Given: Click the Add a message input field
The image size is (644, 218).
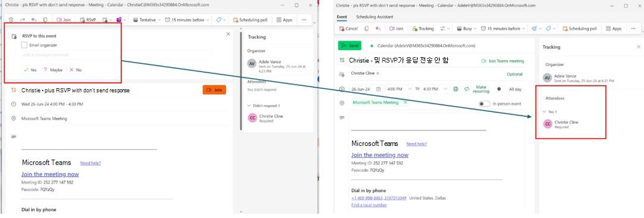Looking at the screenshot, I should (x=117, y=55).
